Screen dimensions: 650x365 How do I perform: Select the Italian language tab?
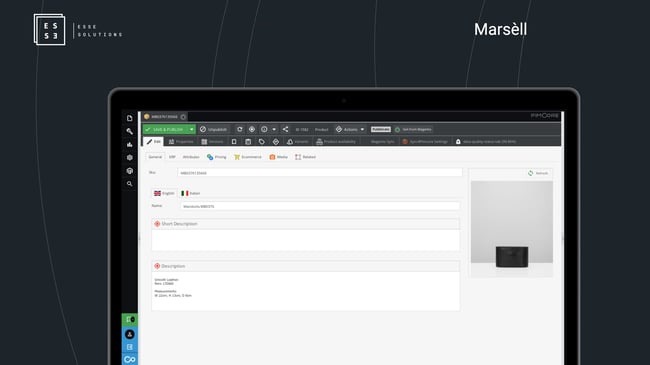tap(191, 193)
